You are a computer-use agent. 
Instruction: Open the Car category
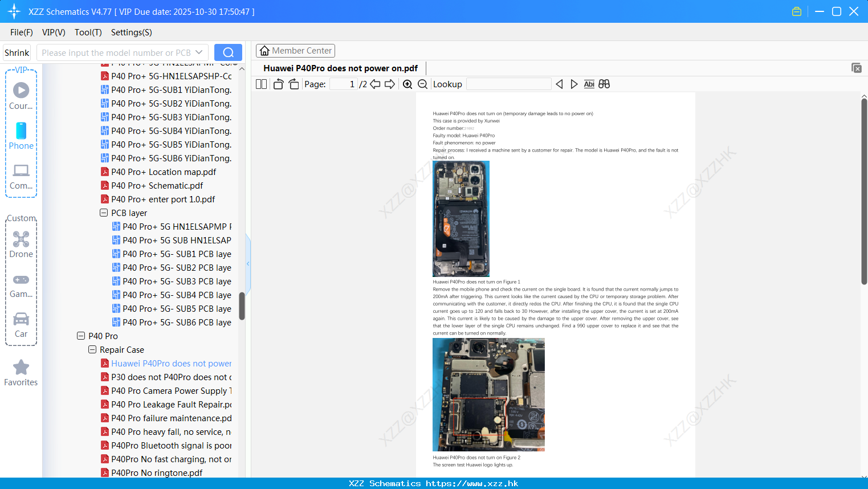tap(21, 324)
